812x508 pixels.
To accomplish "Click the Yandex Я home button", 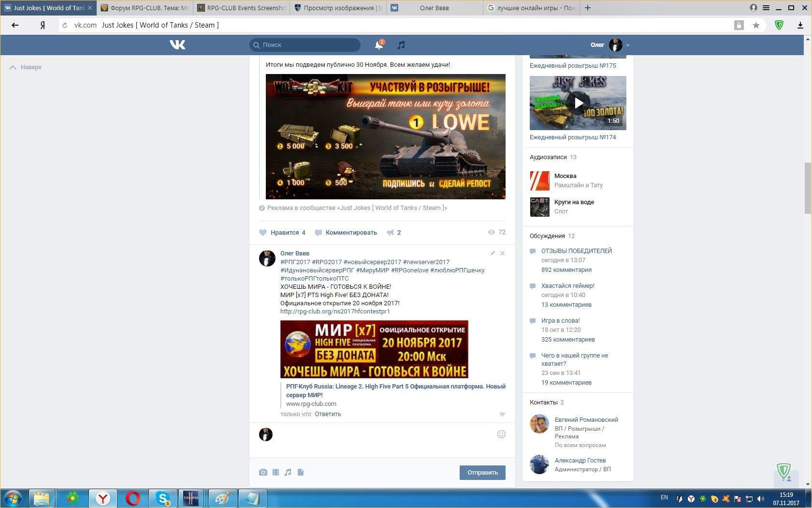I will pos(43,25).
